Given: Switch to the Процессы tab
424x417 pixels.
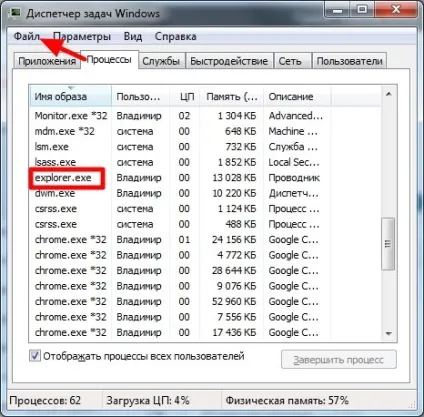Looking at the screenshot, I should coord(109,60).
